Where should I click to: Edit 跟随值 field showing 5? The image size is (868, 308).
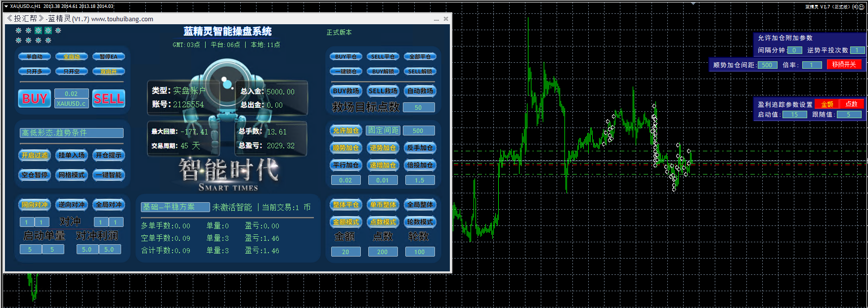tap(849, 114)
